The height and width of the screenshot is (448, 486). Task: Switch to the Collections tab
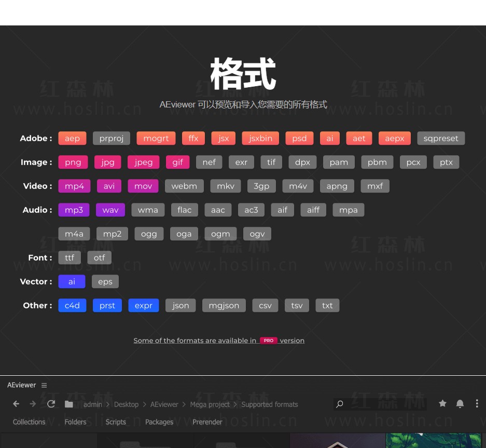click(x=29, y=422)
